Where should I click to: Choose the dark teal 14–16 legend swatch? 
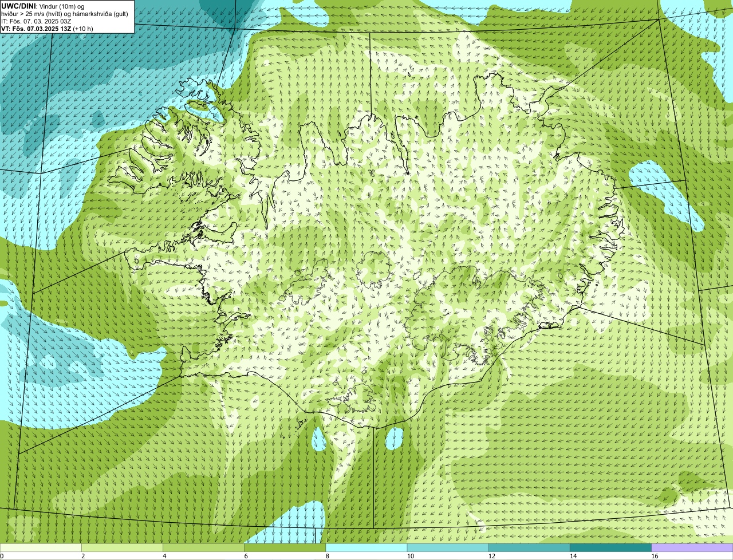611,547
